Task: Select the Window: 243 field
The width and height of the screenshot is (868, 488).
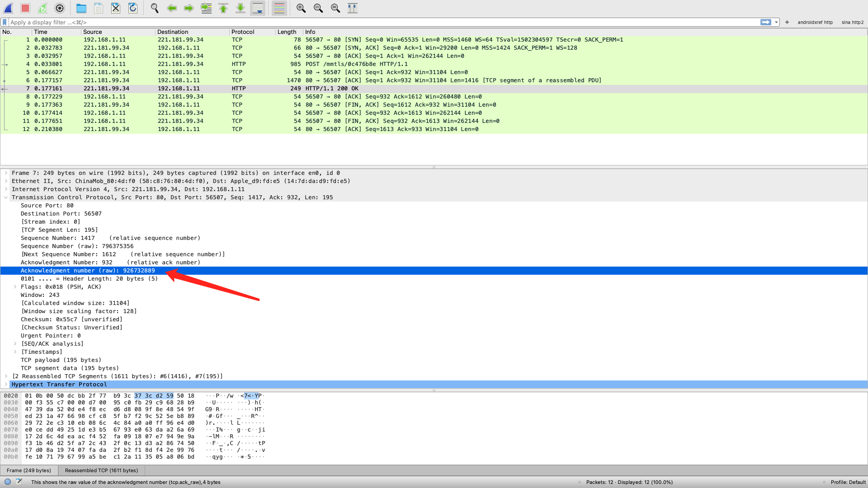Action: pos(434,295)
